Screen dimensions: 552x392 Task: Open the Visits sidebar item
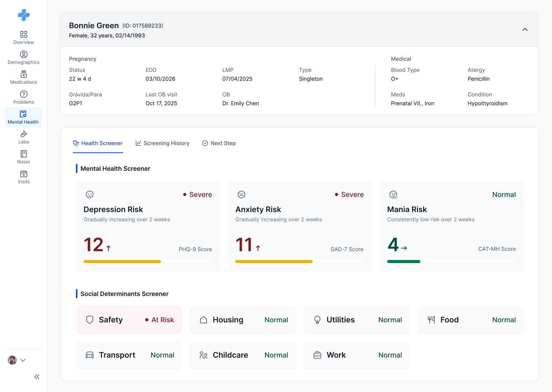pos(24,177)
